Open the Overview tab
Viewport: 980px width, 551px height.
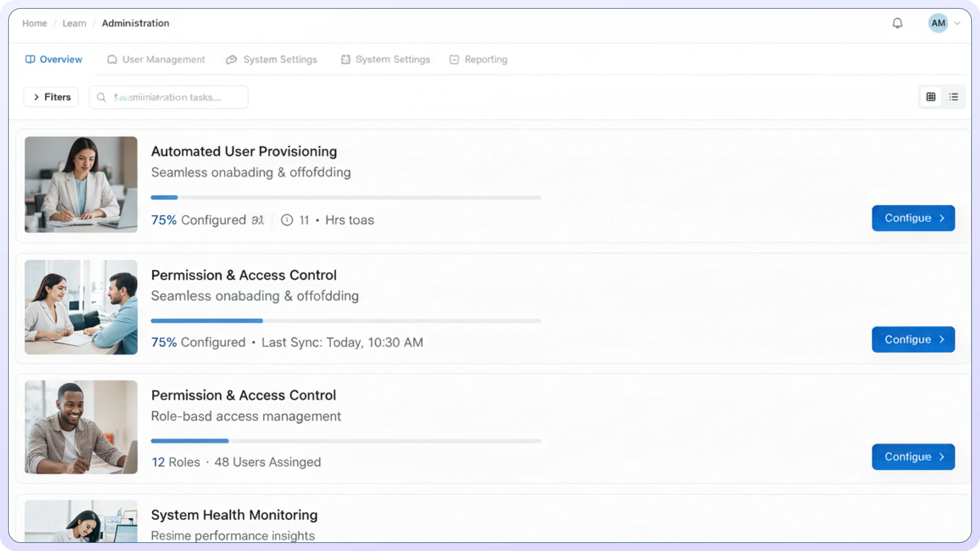[x=54, y=59]
